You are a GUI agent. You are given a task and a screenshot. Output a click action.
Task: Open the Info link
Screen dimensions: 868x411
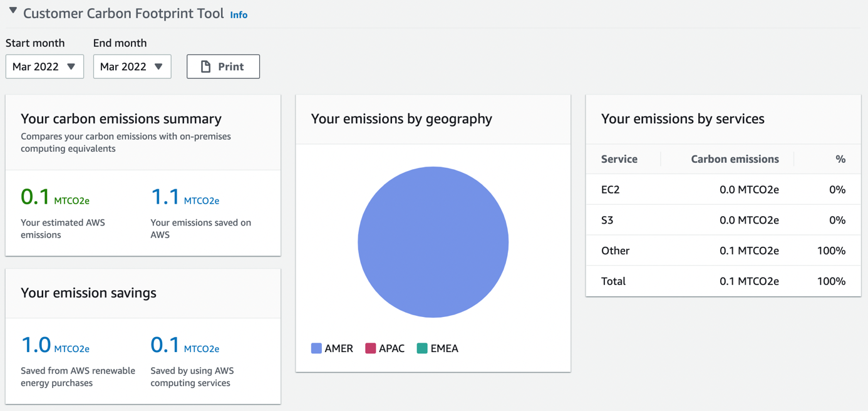coord(239,14)
